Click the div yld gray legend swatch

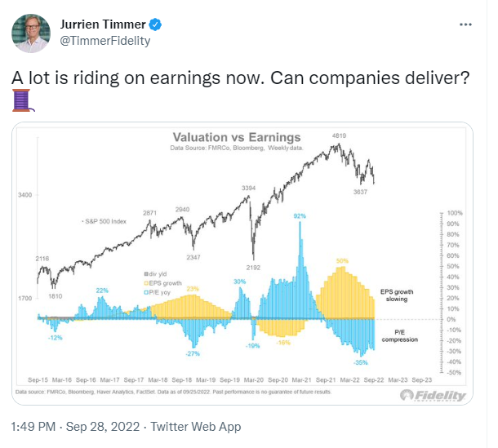coord(146,274)
